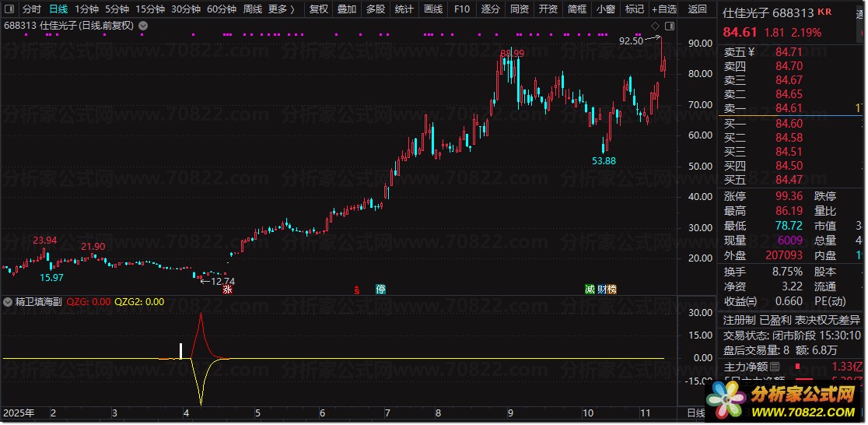Click the 卖五 84.71 ask price
The image size is (868, 425).
pyautogui.click(x=789, y=53)
